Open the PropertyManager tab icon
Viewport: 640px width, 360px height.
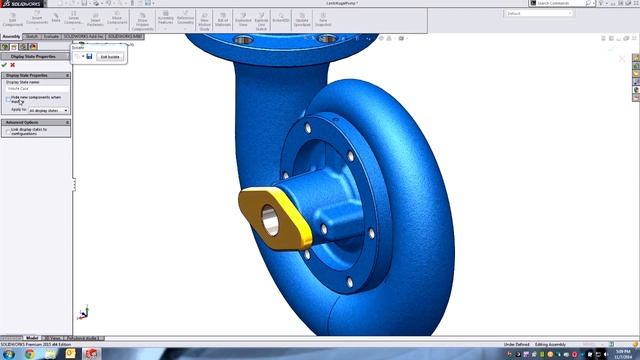pyautogui.click(x=14, y=47)
